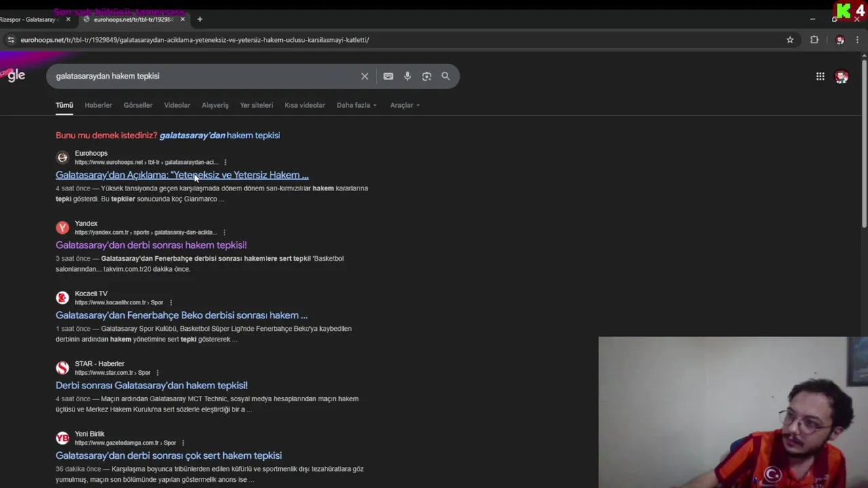Open options menu for the STAR - Haberler result

pyautogui.click(x=157, y=373)
